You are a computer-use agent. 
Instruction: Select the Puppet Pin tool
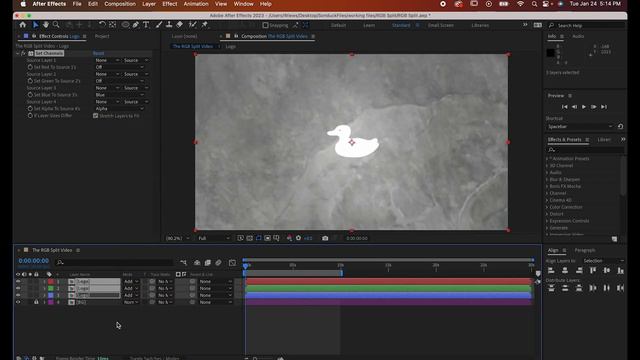tap(204, 25)
